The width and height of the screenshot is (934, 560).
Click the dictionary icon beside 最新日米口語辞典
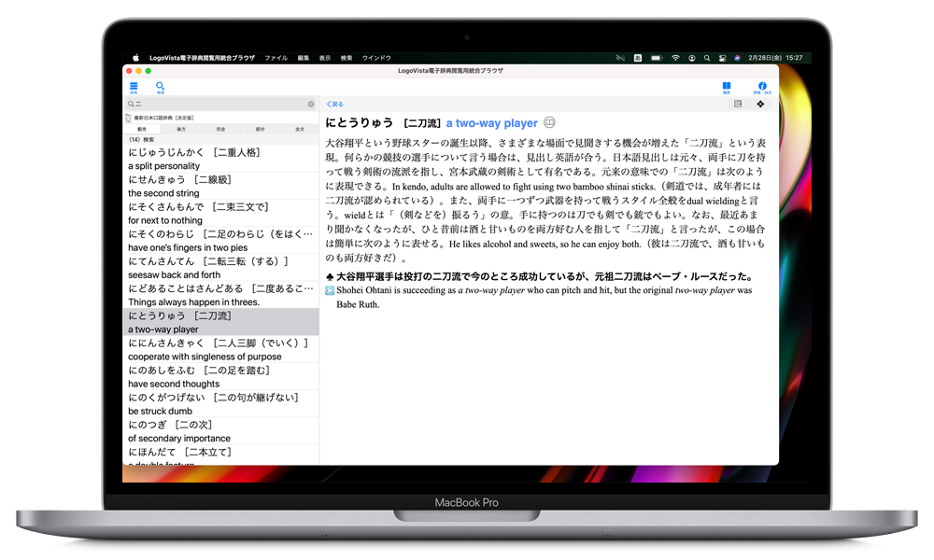pos(128,118)
